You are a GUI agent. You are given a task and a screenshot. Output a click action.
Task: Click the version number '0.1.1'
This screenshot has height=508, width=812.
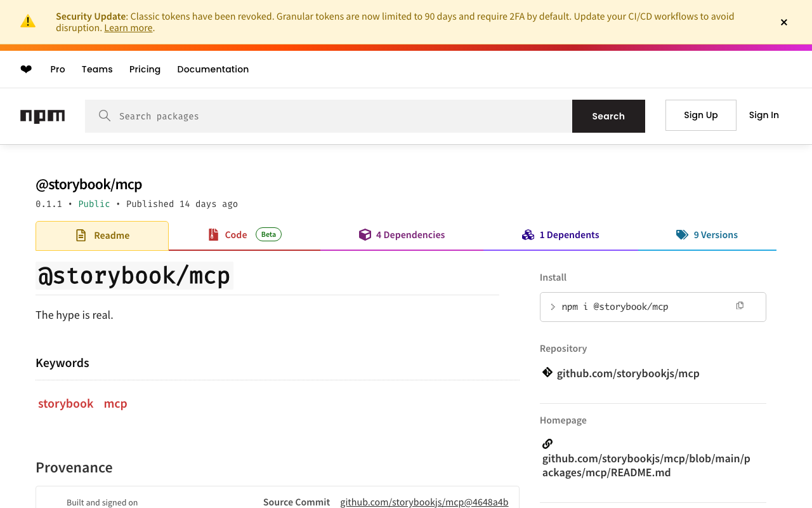[49, 204]
